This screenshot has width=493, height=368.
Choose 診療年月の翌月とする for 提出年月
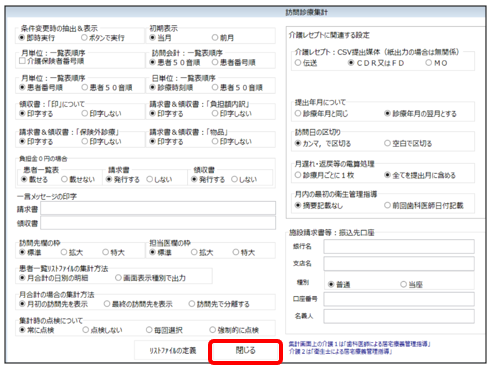pyautogui.click(x=387, y=114)
